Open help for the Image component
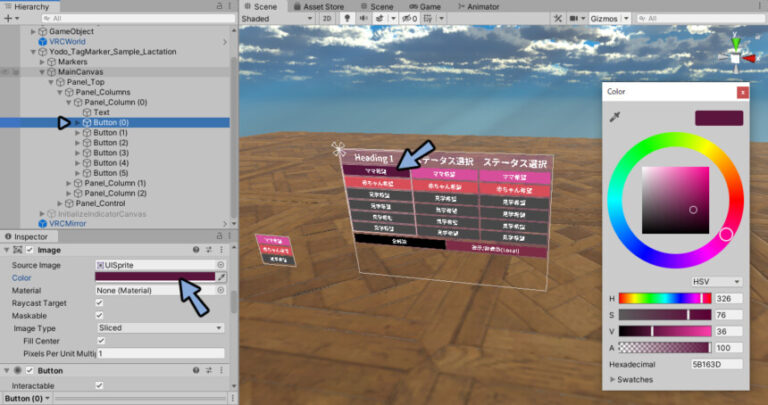 click(196, 250)
